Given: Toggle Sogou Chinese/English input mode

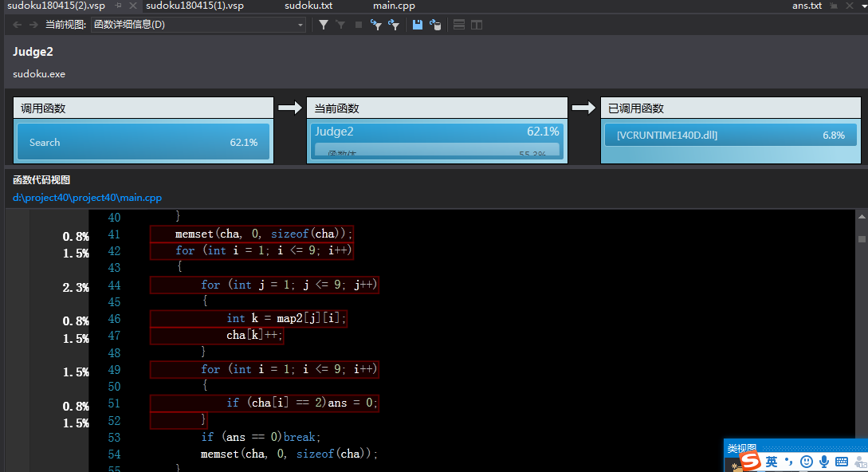Looking at the screenshot, I should (772, 462).
